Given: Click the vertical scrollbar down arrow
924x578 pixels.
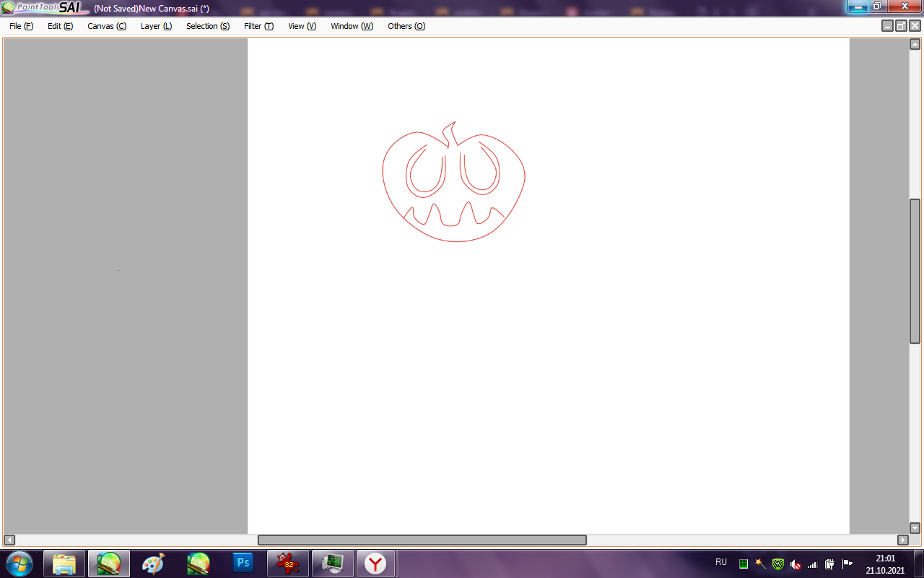Looking at the screenshot, I should coord(915,528).
